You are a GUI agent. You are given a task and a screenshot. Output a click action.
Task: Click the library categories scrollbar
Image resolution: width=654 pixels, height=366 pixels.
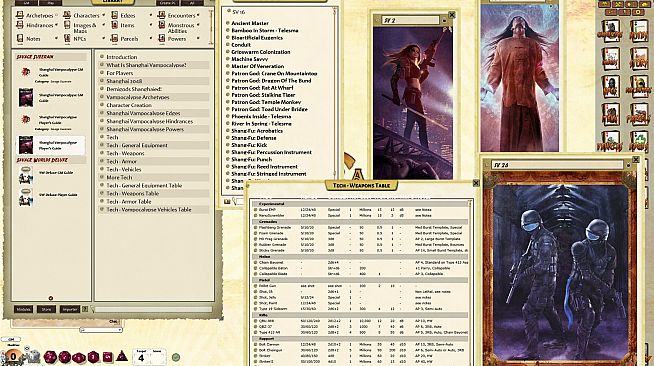click(211, 27)
